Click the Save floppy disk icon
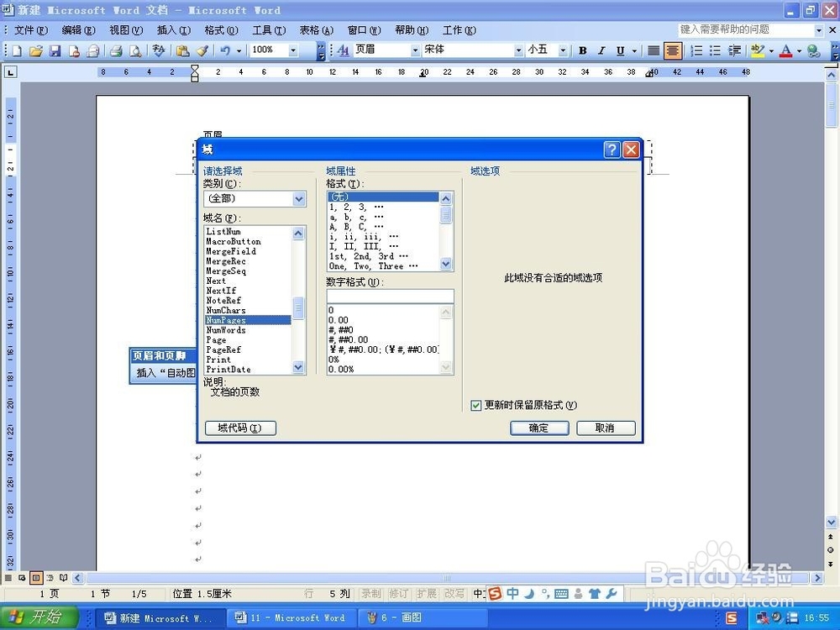This screenshot has width=840, height=630. pyautogui.click(x=55, y=50)
